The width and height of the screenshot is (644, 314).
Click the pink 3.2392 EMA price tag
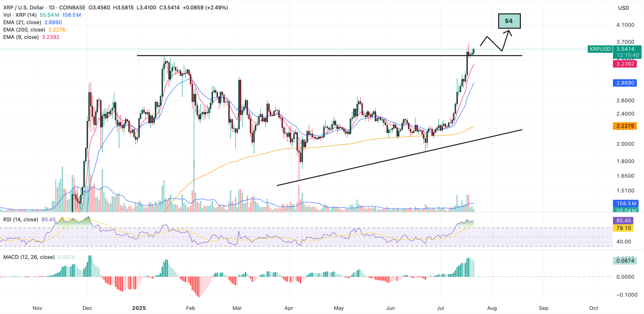(625, 64)
